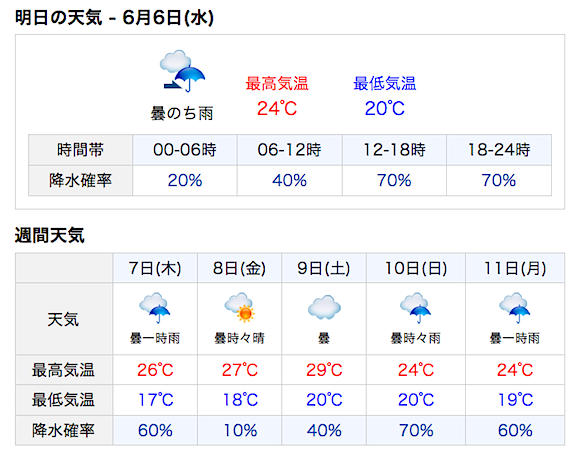Select the 7日(木) column header
Viewport: 576px width, 453px height.
point(155,268)
